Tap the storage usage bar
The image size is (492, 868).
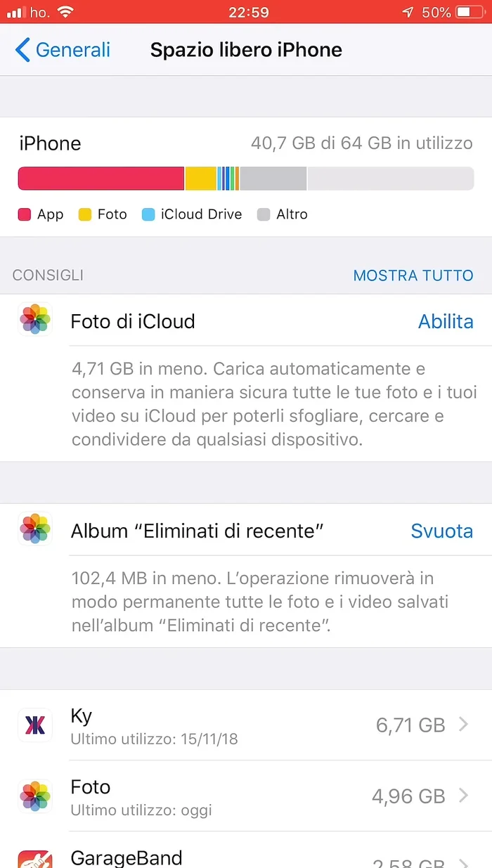pos(246,179)
